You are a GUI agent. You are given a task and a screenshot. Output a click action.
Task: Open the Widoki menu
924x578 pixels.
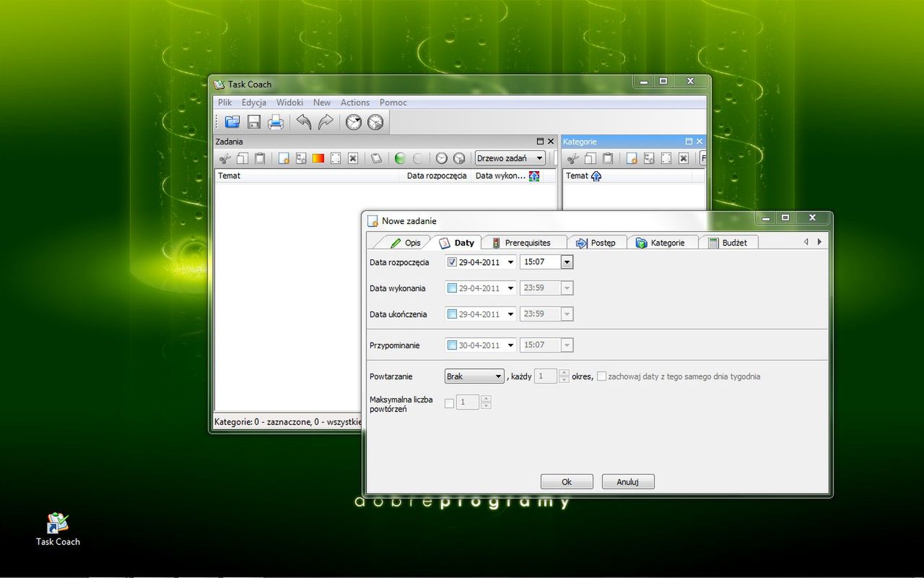tap(289, 103)
